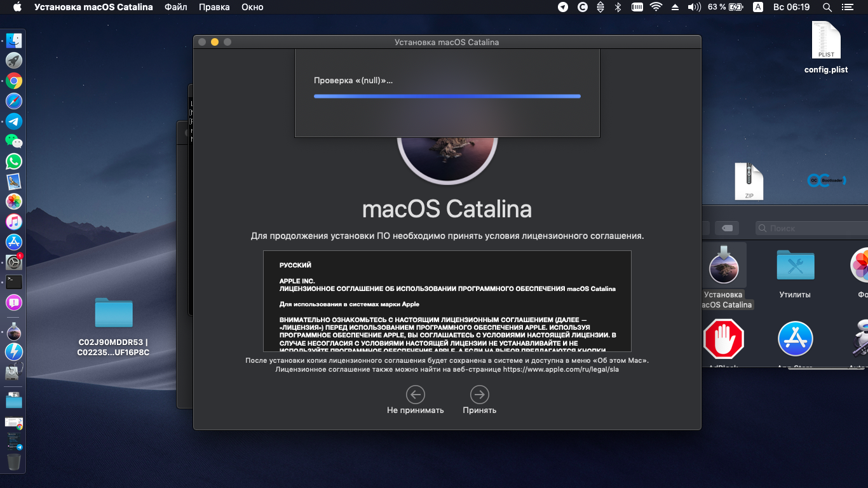Screen dimensions: 868x488
Task: Click the clock showing Вс 06:19
Action: pyautogui.click(x=791, y=7)
